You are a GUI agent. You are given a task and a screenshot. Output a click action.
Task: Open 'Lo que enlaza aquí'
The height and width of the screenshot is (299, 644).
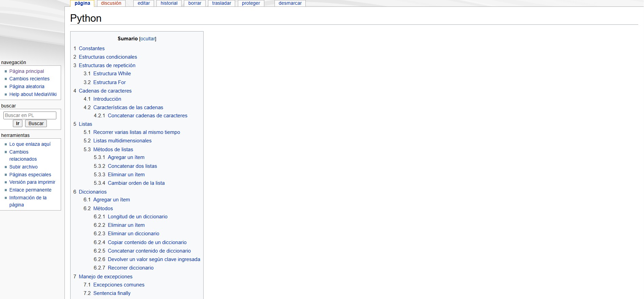pyautogui.click(x=30, y=144)
